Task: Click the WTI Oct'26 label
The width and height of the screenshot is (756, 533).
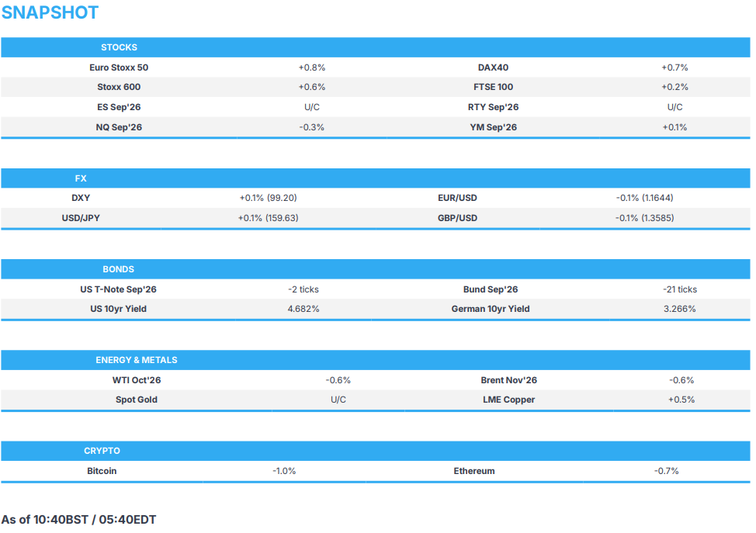Action: (x=137, y=380)
